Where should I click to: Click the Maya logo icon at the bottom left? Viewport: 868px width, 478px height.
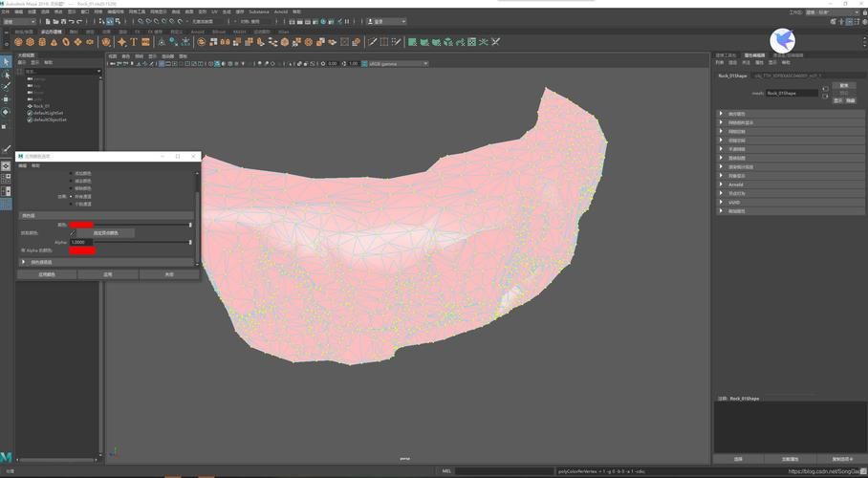click(6, 458)
